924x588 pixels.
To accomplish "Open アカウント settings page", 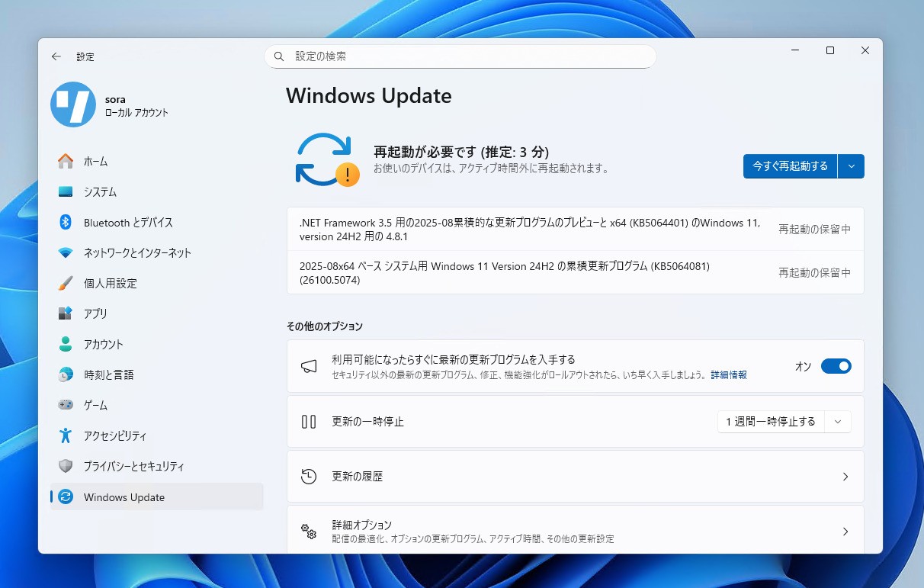I will pos(156,344).
